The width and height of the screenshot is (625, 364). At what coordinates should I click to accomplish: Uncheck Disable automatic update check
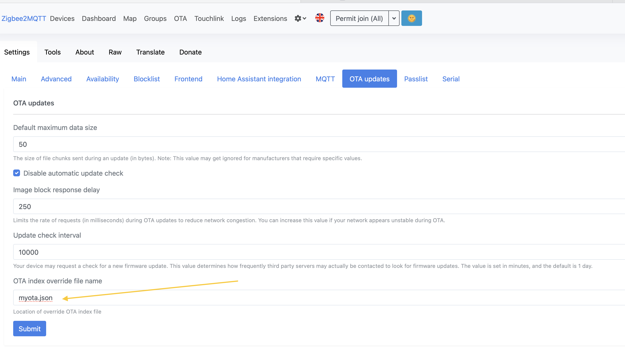point(17,173)
